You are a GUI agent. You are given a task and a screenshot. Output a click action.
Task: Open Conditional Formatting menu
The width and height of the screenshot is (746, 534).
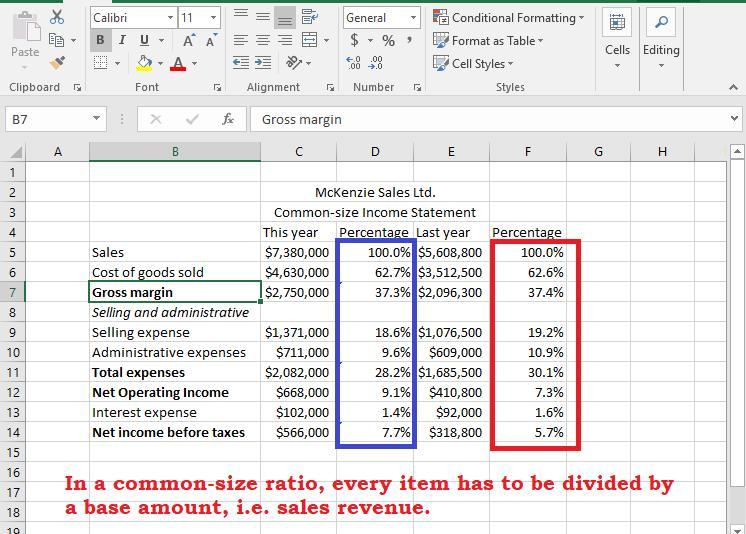(x=508, y=18)
